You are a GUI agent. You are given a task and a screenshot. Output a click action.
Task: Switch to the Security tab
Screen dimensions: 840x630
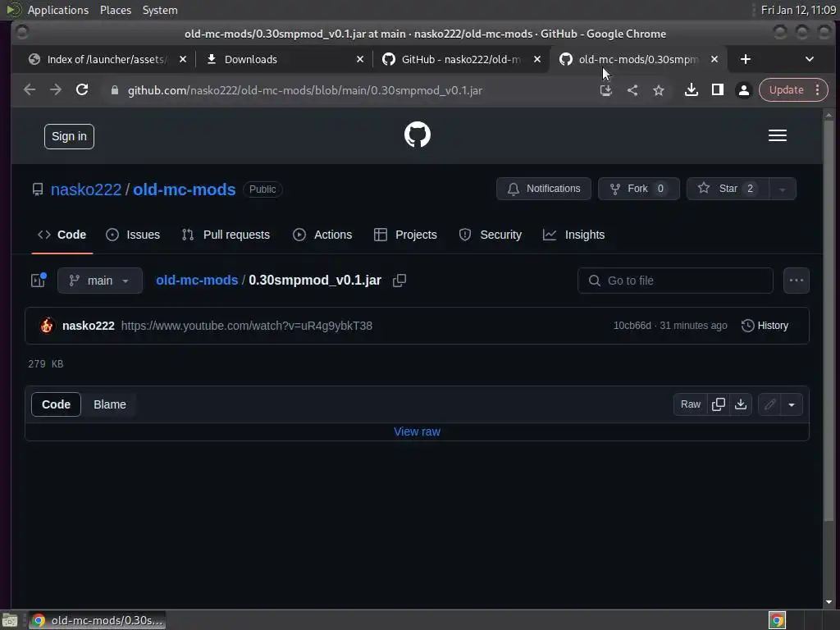(x=491, y=235)
